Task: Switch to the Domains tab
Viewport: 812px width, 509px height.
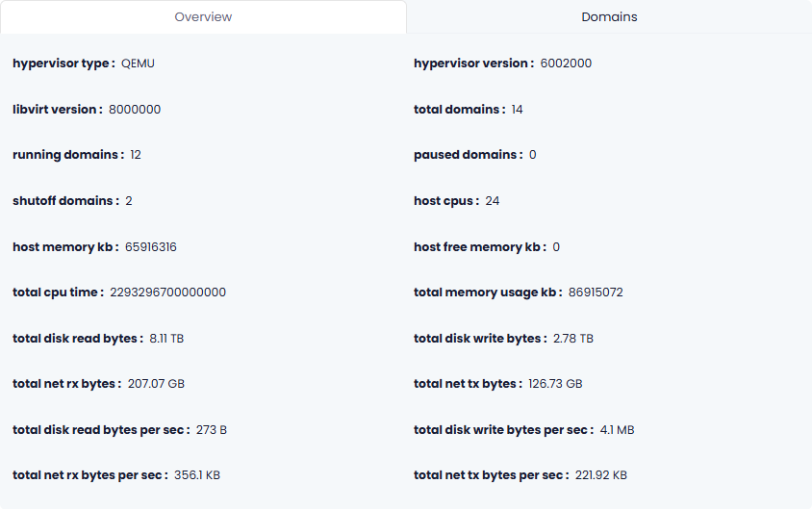Action: [609, 17]
